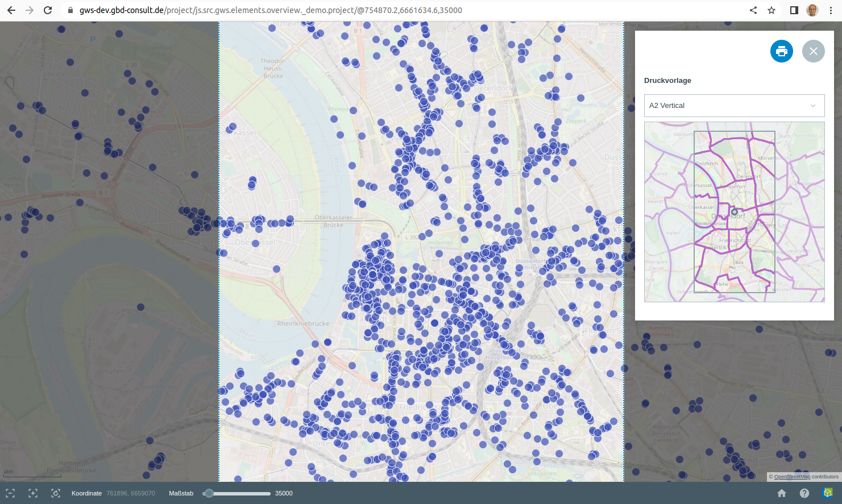
Task: Close the print dialog panel
Action: (x=813, y=51)
